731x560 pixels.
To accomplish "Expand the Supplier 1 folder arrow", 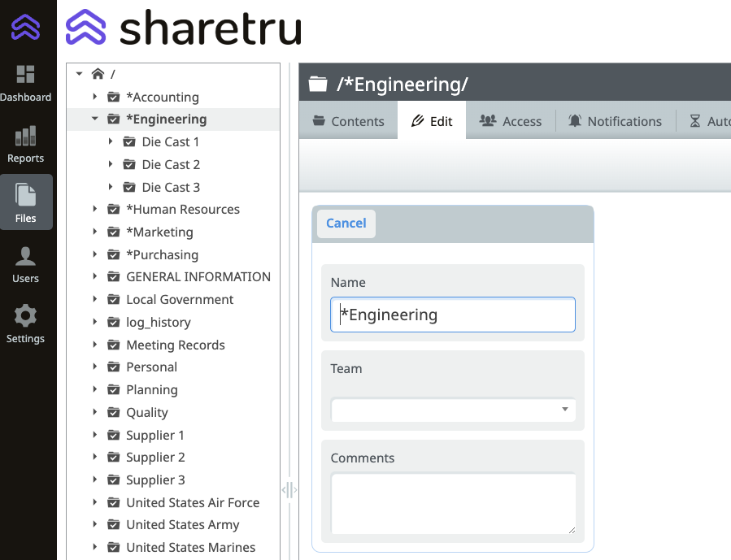I will click(94, 435).
